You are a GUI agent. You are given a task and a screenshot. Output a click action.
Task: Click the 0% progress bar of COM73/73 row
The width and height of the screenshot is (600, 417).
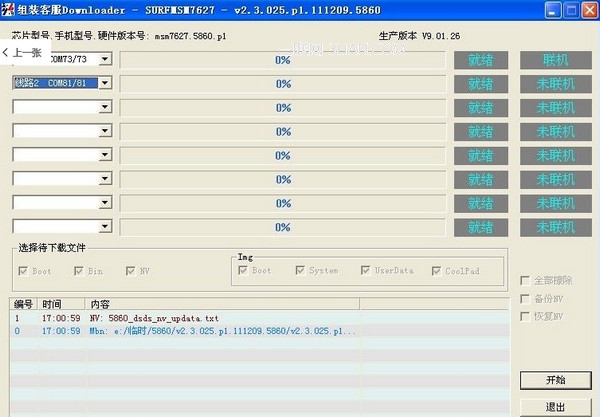click(x=282, y=60)
